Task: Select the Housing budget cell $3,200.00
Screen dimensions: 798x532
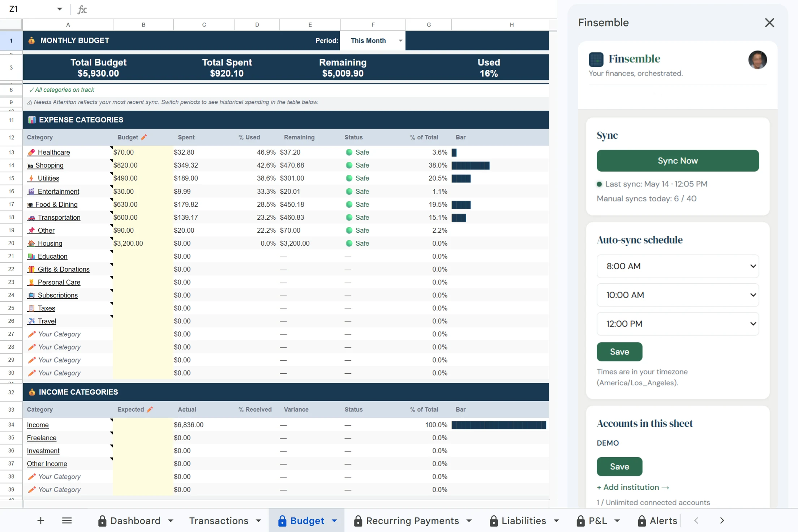Action: [x=143, y=243]
